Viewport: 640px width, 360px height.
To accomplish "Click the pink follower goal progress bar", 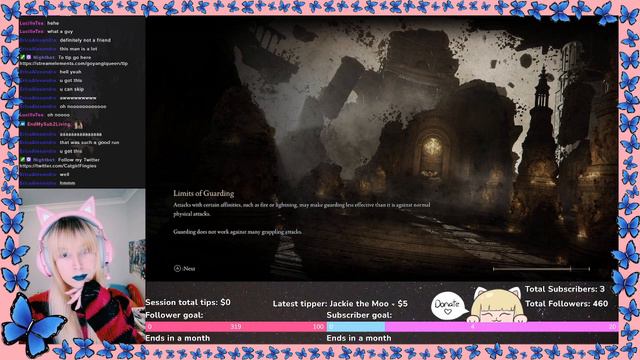I will 236,327.
